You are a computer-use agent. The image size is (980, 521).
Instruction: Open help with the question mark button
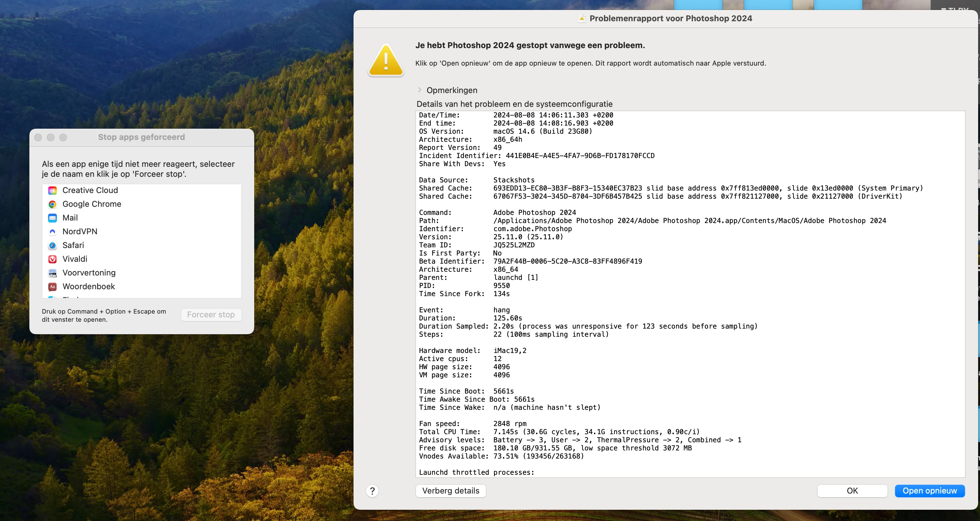coord(372,491)
